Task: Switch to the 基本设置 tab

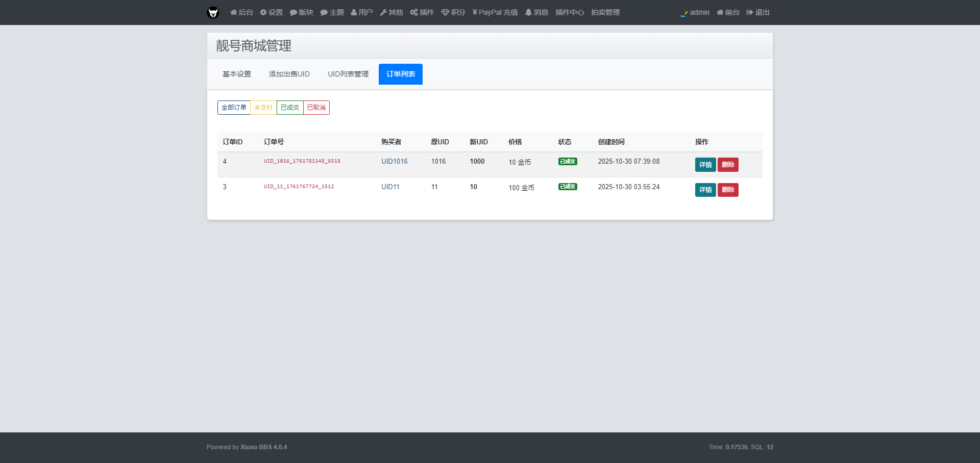Action: [x=237, y=74]
